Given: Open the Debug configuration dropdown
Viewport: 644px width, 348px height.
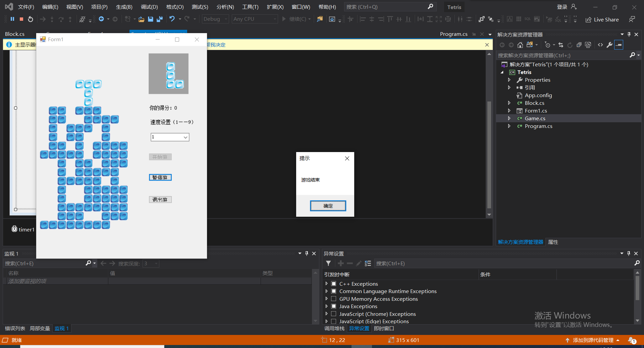Looking at the screenshot, I should tap(215, 19).
